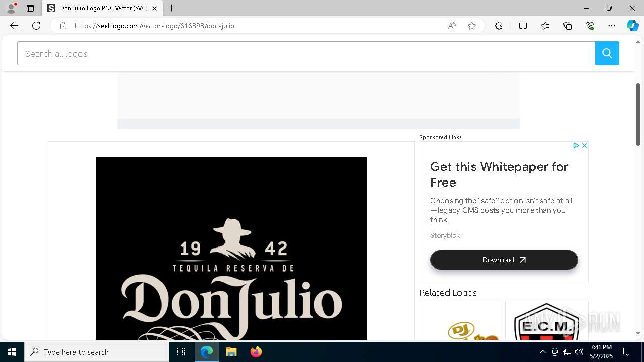Select the Don Julio Logo PNG Vector tab
The height and width of the screenshot is (362, 644).
click(102, 9)
